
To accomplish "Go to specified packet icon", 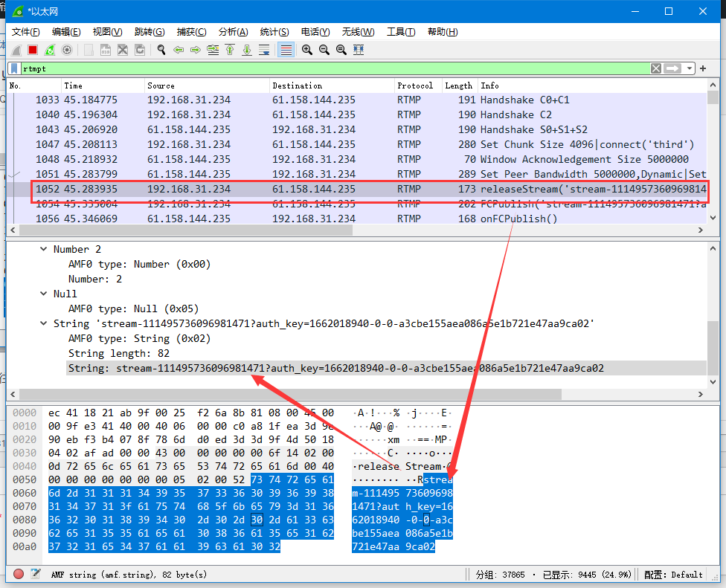I will pyautogui.click(x=213, y=50).
